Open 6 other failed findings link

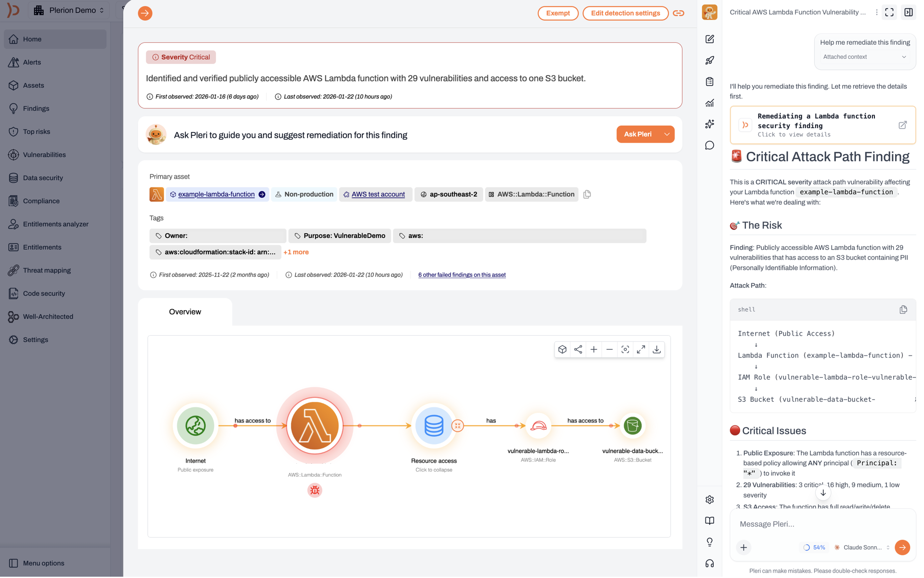(x=462, y=275)
